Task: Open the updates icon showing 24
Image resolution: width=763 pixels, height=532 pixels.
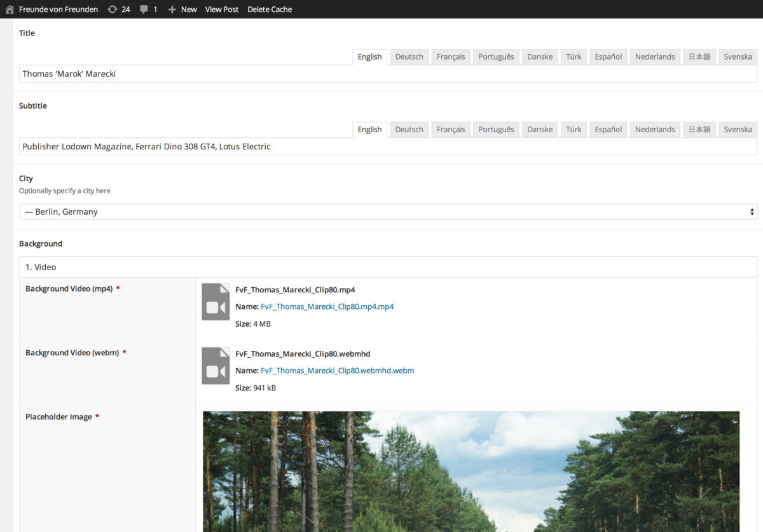Action: point(113,10)
